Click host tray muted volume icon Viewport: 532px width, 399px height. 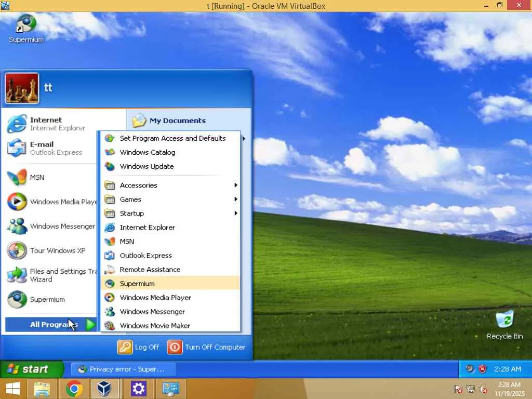(x=483, y=389)
